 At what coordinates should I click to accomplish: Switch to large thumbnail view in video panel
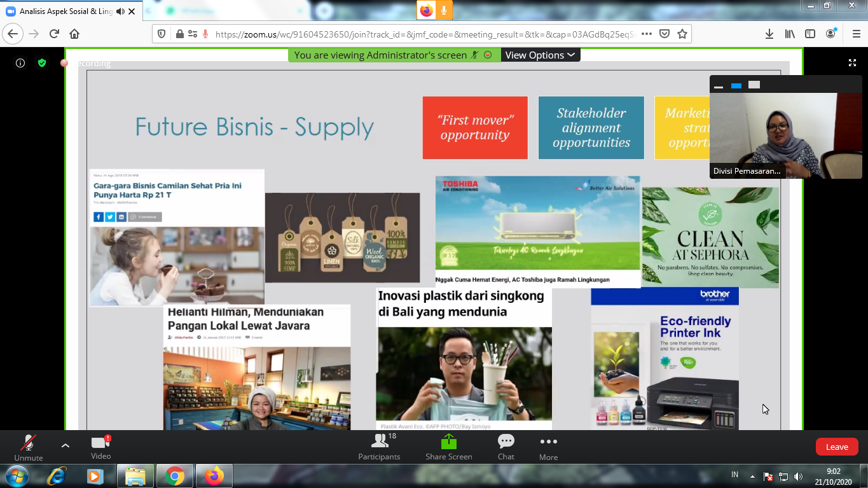coord(754,85)
